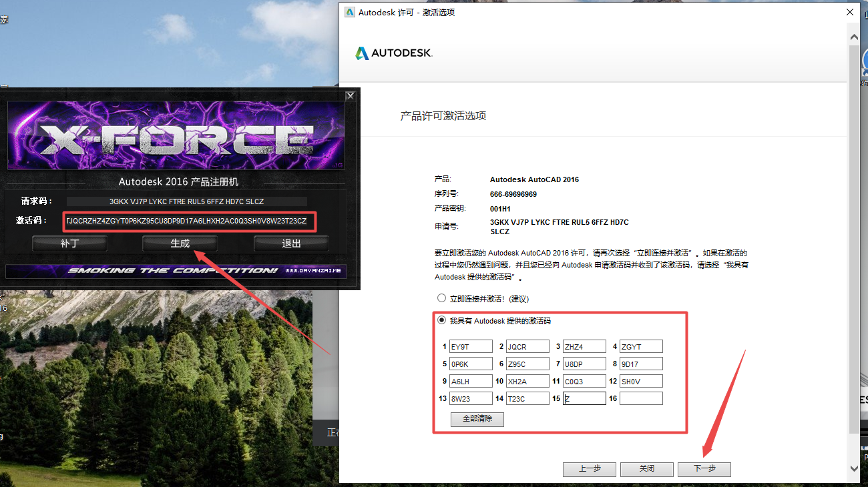The height and width of the screenshot is (487, 868).
Task: Close the Autodesk 许可 window
Action: (x=850, y=12)
